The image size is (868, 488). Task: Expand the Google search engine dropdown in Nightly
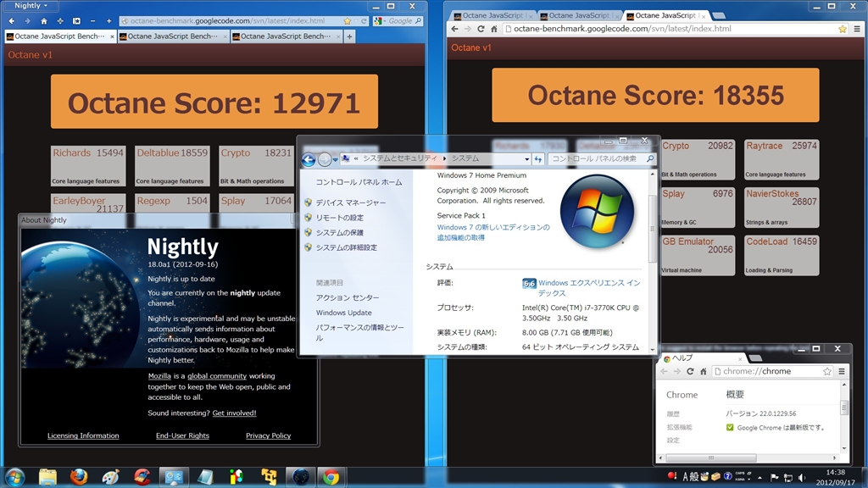(x=383, y=21)
